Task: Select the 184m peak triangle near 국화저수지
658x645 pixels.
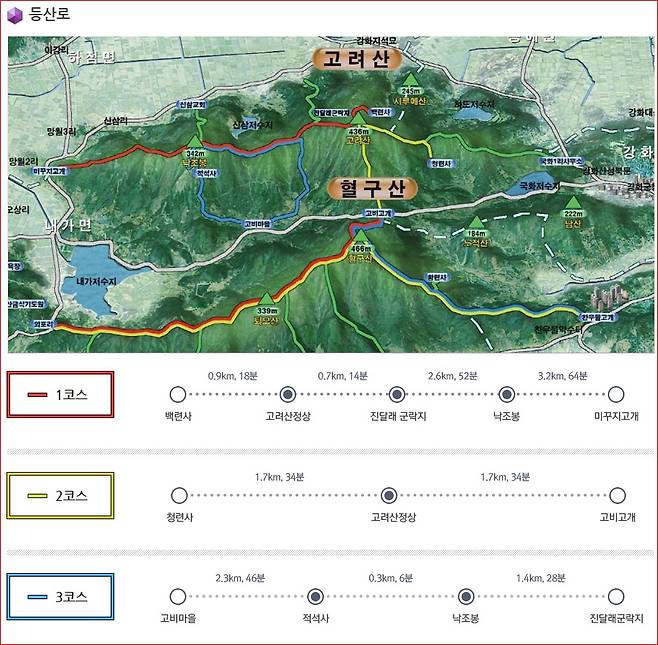Action: [475, 223]
